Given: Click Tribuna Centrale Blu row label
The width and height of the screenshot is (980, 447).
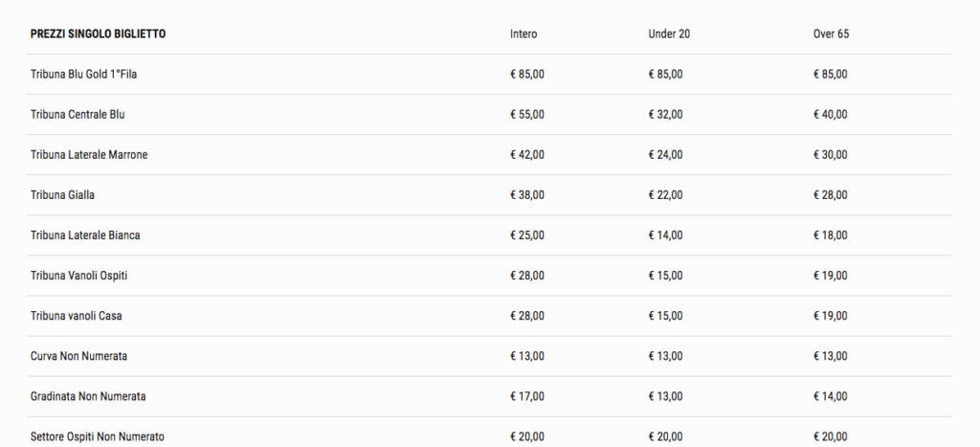Looking at the screenshot, I should coord(78,115).
